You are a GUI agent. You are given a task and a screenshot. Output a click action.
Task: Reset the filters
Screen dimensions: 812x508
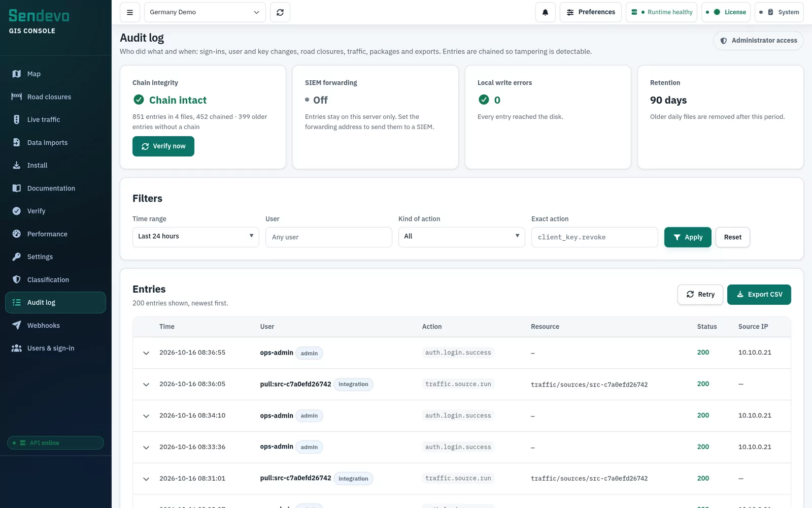733,237
